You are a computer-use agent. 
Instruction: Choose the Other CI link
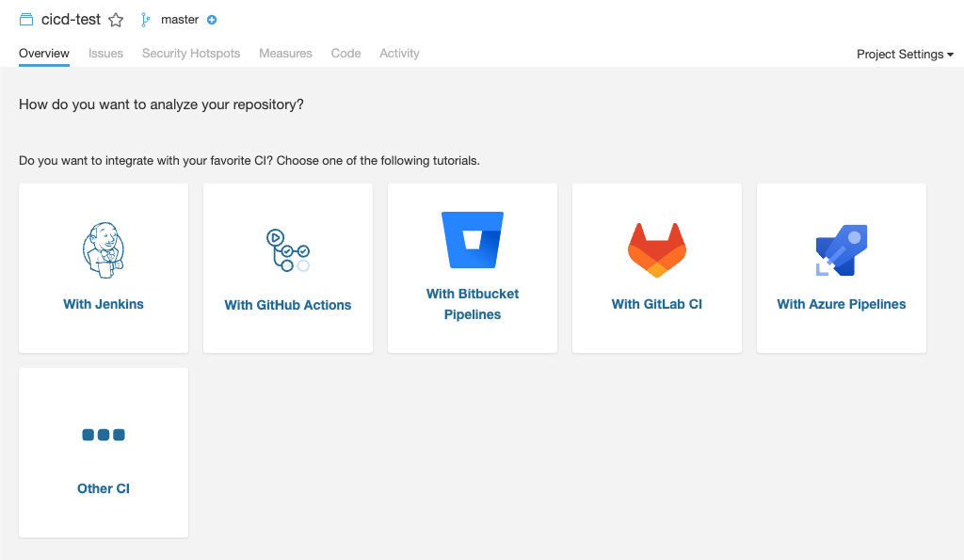pyautogui.click(x=104, y=488)
